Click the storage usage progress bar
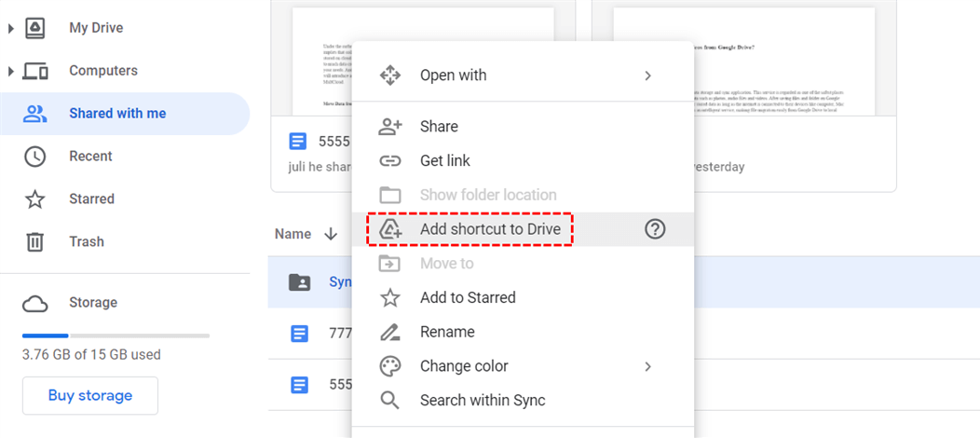This screenshot has width=980, height=438. coord(116,335)
